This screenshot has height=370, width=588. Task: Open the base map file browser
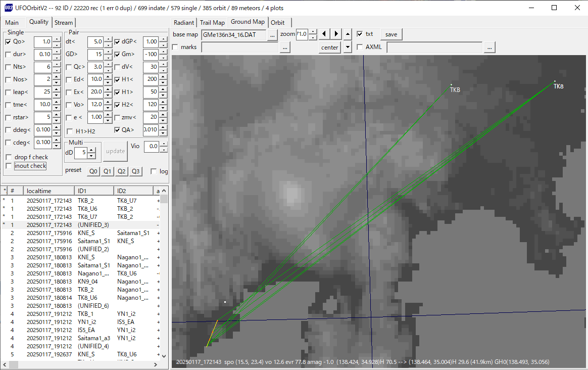[x=272, y=35]
